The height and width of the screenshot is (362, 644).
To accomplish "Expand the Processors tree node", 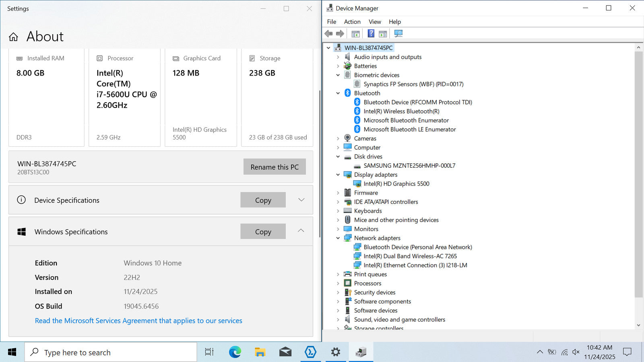I will (338, 283).
